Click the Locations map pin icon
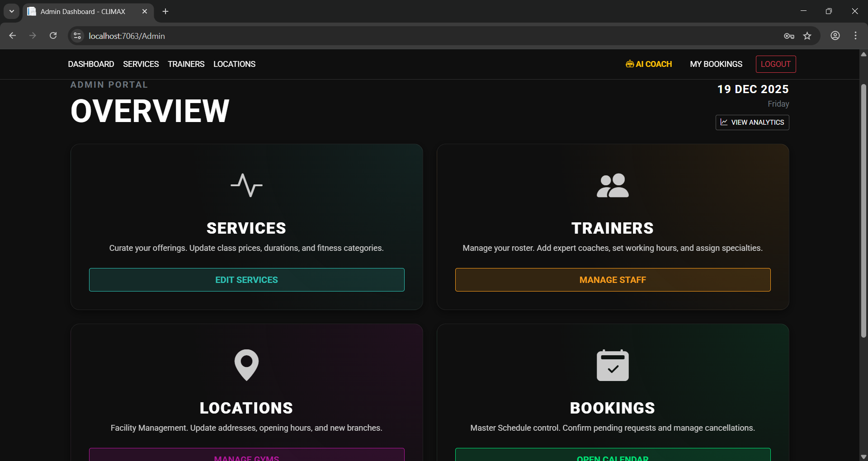 pyautogui.click(x=246, y=365)
